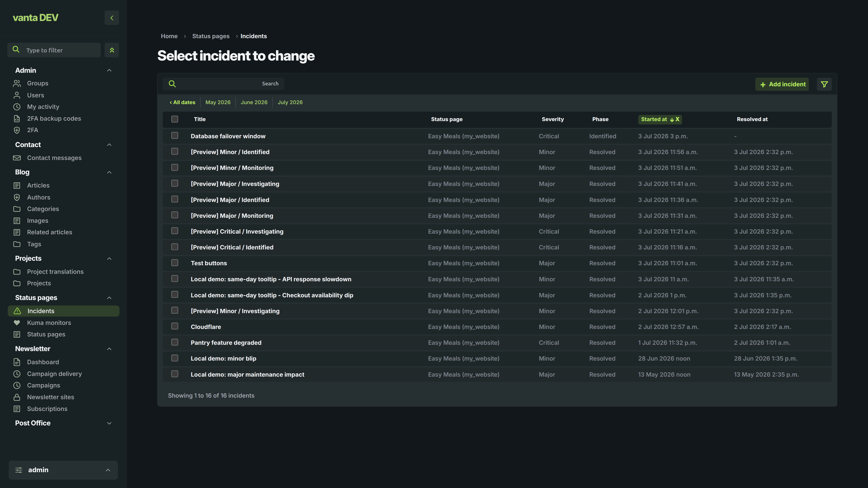The image size is (868, 488).
Task: Show All dates in date hierarchy
Action: pyautogui.click(x=182, y=102)
